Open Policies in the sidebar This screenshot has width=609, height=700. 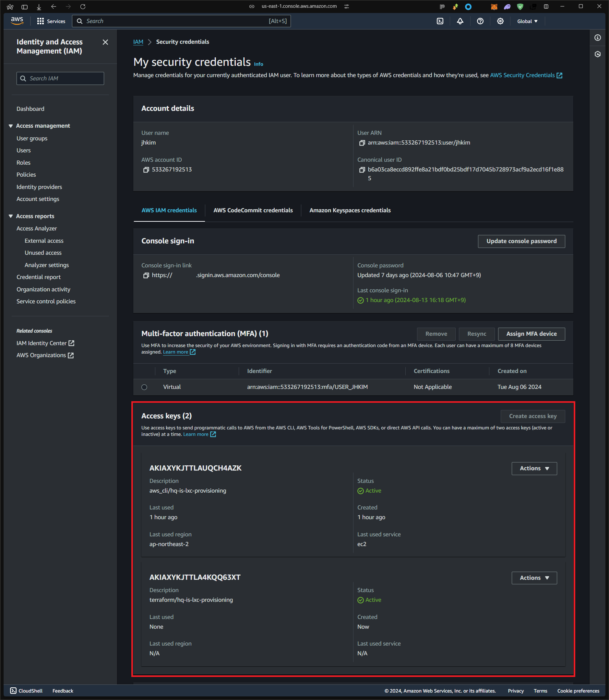pos(26,175)
